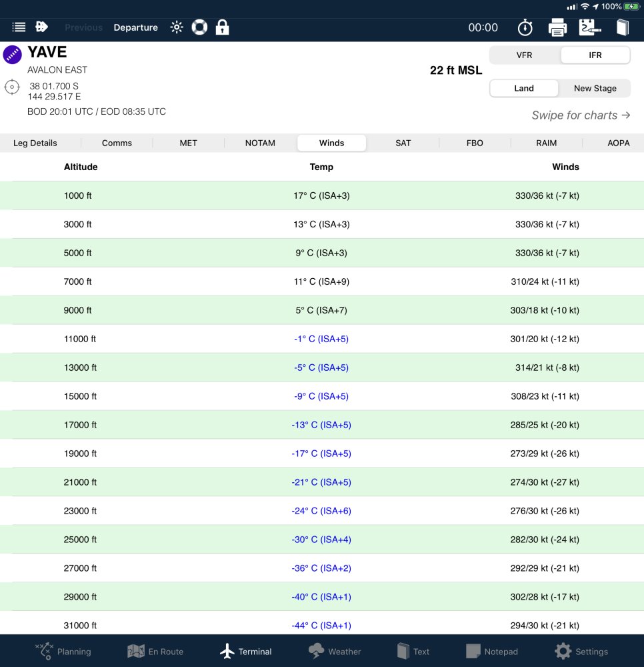Start the stopwatch timer icon
644x667 pixels.
[x=525, y=27]
